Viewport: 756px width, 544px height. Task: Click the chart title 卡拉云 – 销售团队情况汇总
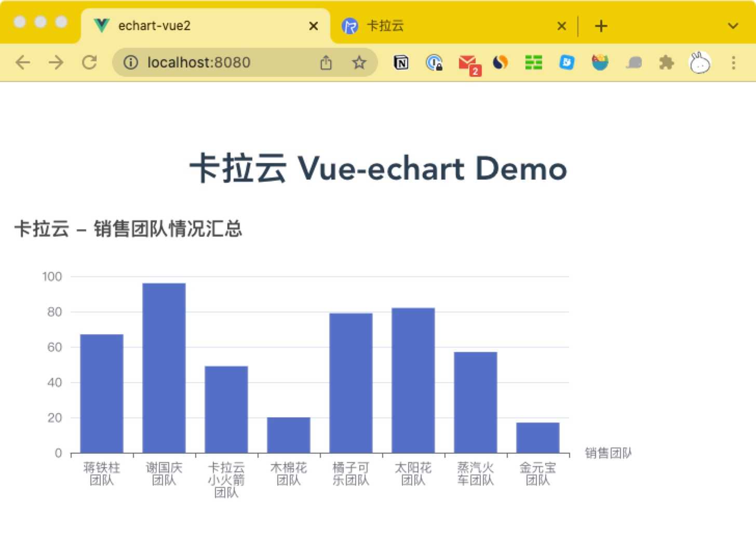point(128,228)
